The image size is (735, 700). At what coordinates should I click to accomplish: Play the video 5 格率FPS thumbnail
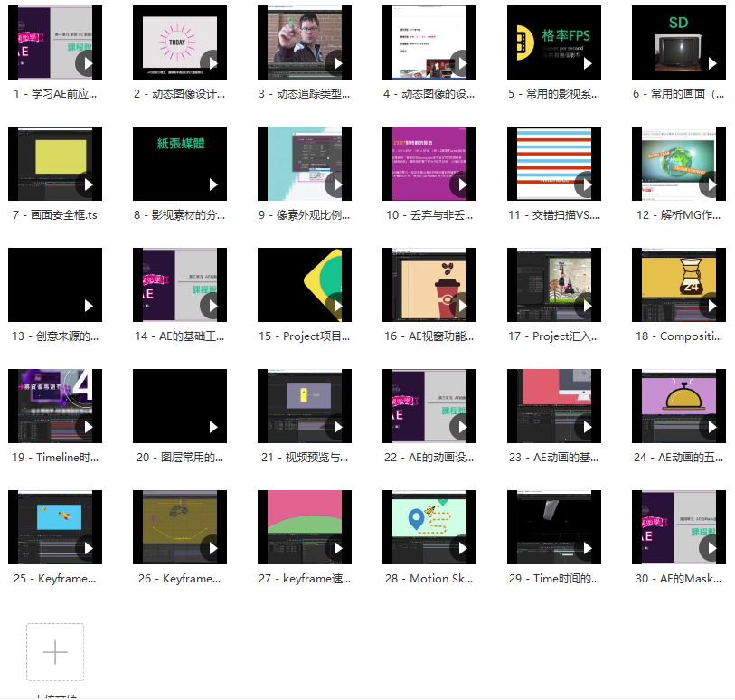tap(587, 62)
